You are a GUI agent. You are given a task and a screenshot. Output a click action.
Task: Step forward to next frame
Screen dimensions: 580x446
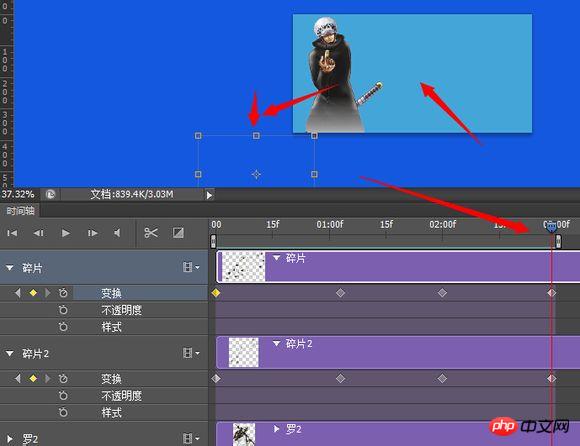point(92,233)
